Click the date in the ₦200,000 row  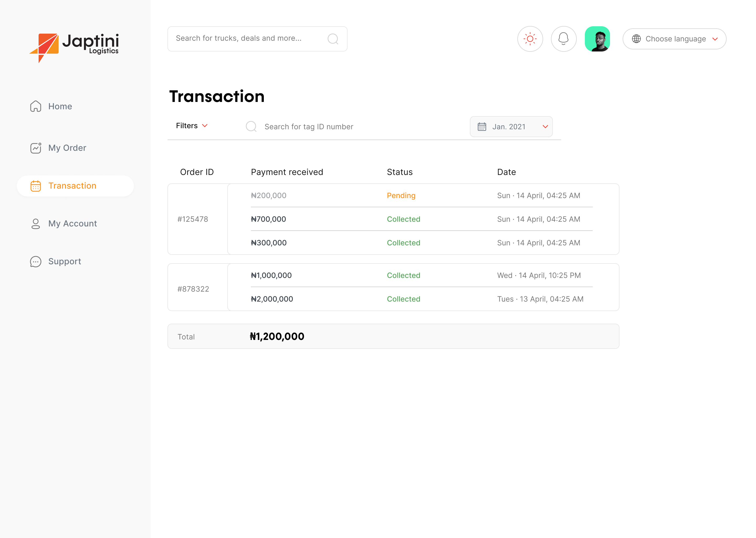tap(539, 195)
